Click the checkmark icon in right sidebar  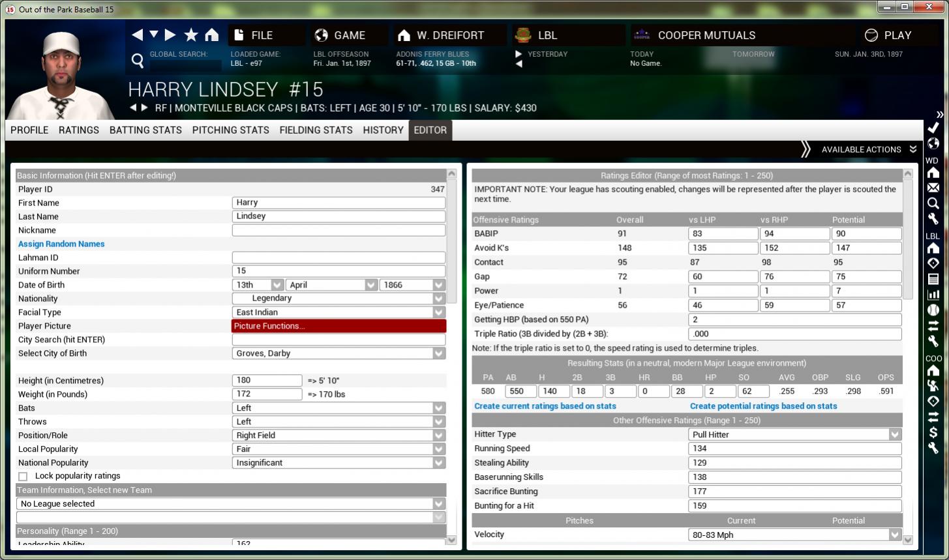(933, 128)
